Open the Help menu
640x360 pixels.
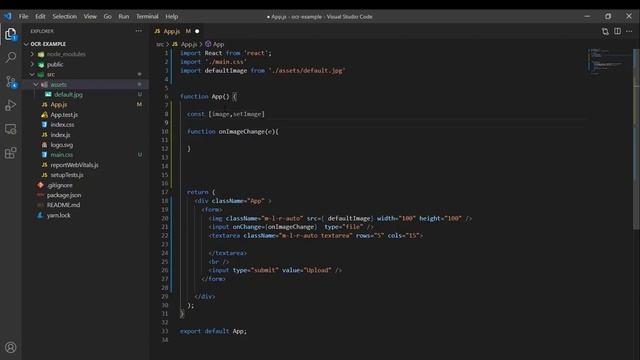pos(171,16)
